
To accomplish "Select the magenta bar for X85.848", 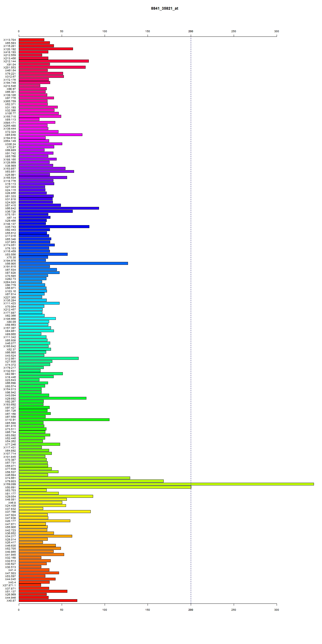I will [50, 135].
